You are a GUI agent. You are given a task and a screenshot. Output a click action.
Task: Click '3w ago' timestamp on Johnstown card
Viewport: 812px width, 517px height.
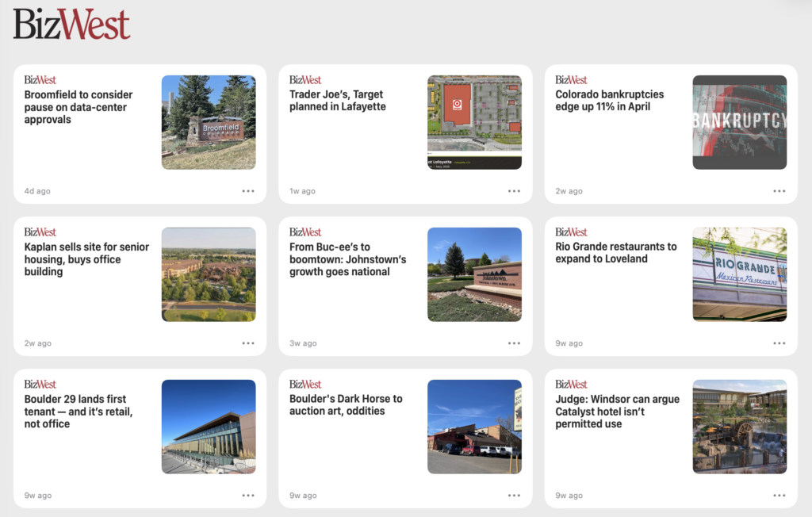pyautogui.click(x=303, y=343)
